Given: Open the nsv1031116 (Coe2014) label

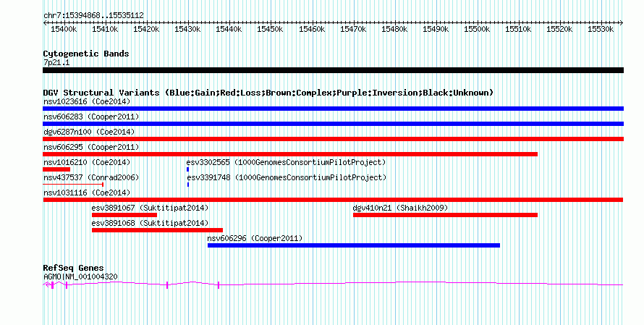Looking at the screenshot, I should [87, 193].
